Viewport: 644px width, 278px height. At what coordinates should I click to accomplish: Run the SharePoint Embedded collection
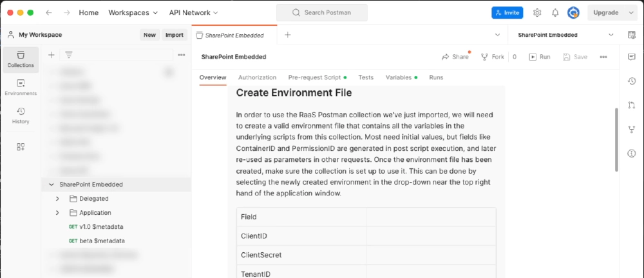point(540,57)
